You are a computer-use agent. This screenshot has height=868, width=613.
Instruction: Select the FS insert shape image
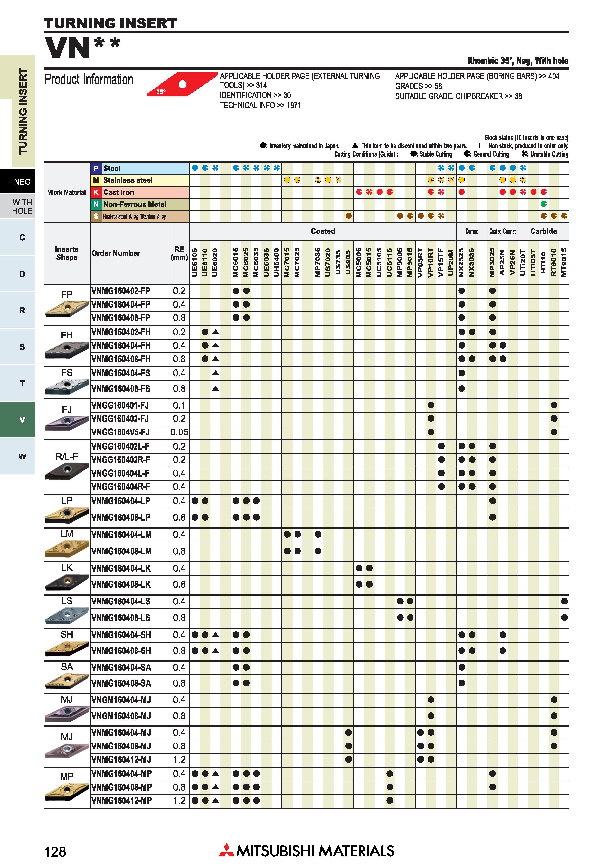[x=67, y=387]
